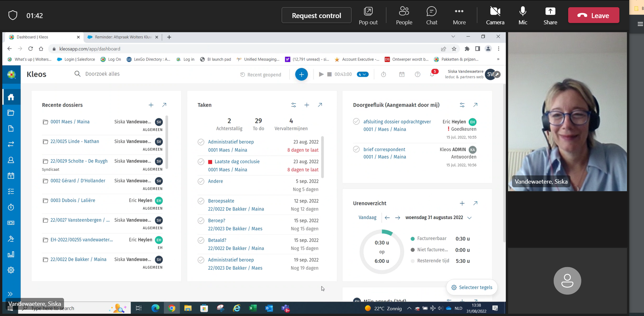Mark 'Administratief beroep' 23 aug task complete
This screenshot has width=644, height=316.
tap(201, 142)
